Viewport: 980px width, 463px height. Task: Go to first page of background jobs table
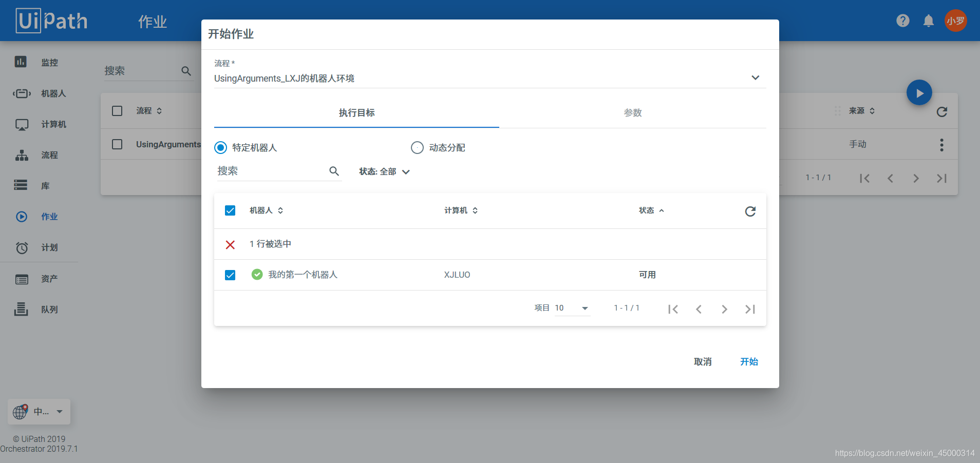pos(864,178)
